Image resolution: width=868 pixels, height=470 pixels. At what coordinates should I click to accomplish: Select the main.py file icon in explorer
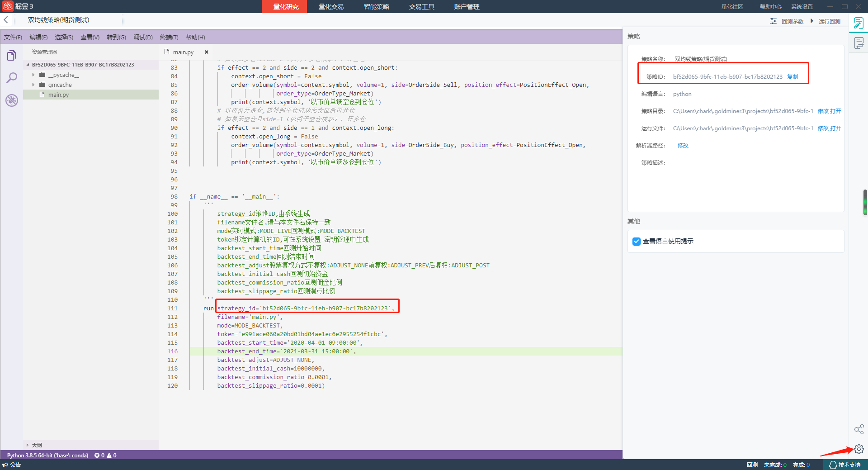coord(42,95)
